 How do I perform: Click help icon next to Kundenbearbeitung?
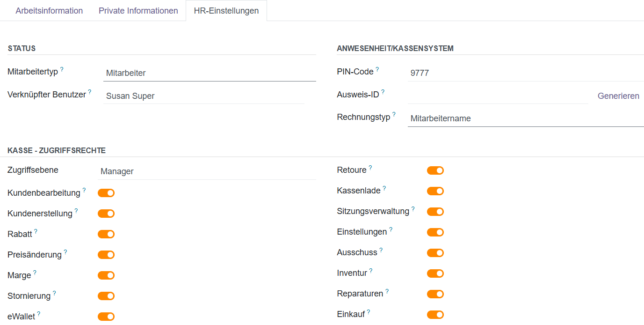(x=84, y=190)
